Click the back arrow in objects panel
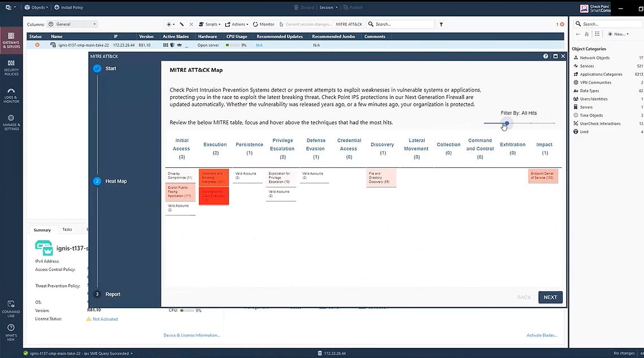The image size is (644, 358). pyautogui.click(x=578, y=34)
